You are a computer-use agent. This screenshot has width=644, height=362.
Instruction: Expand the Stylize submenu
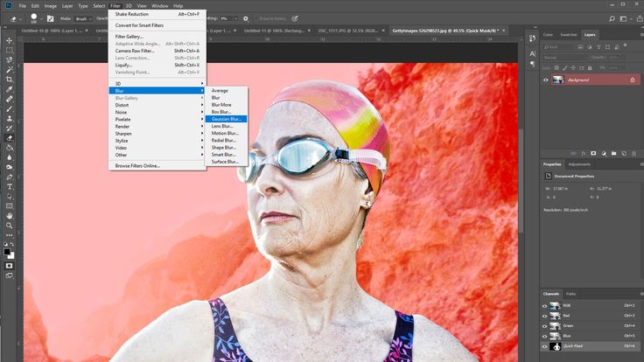point(157,141)
